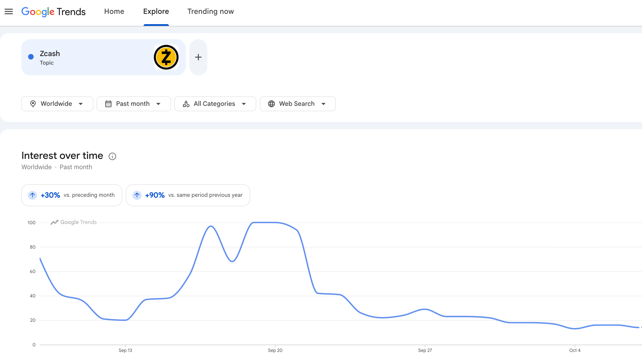Click the Sep 20 axis marker
Screen dimensions: 642x364
pos(275,350)
